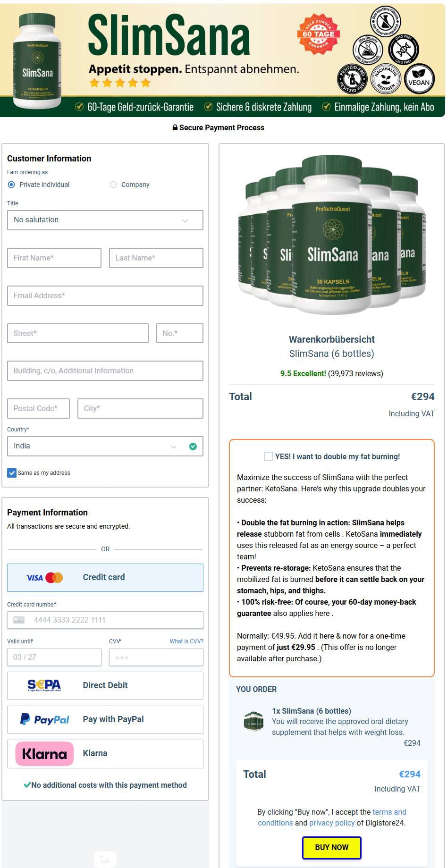Click the yellow BUY NOW button
The width and height of the screenshot is (447, 868).
point(332,847)
